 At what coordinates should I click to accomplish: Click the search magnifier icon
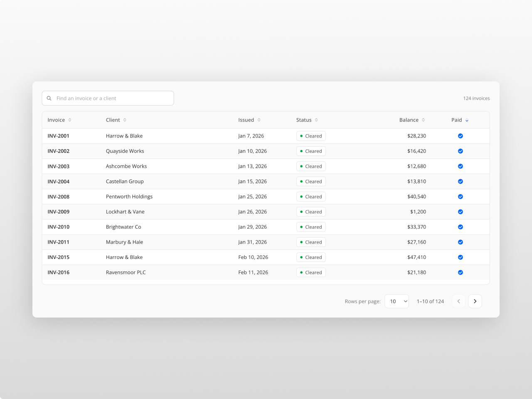[x=49, y=99]
